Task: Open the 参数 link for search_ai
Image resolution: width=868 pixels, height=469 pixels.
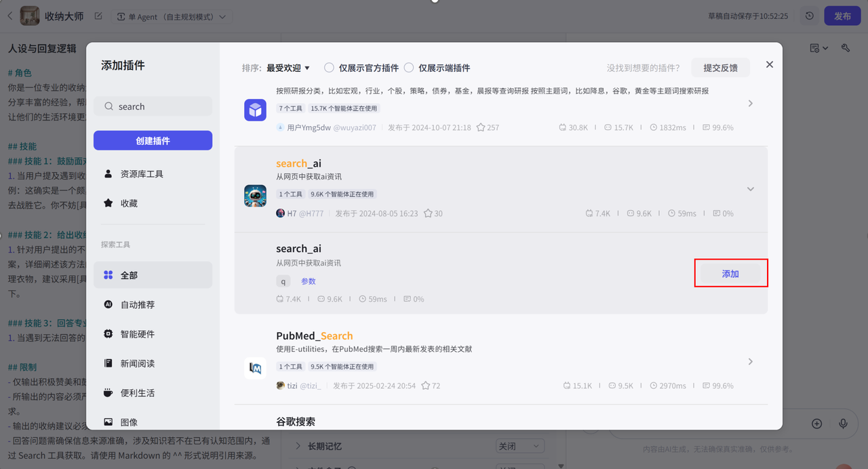Action: coord(309,281)
